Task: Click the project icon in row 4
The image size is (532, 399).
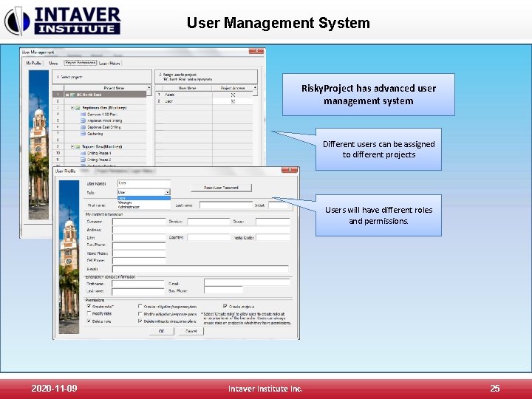Action: 83,115
